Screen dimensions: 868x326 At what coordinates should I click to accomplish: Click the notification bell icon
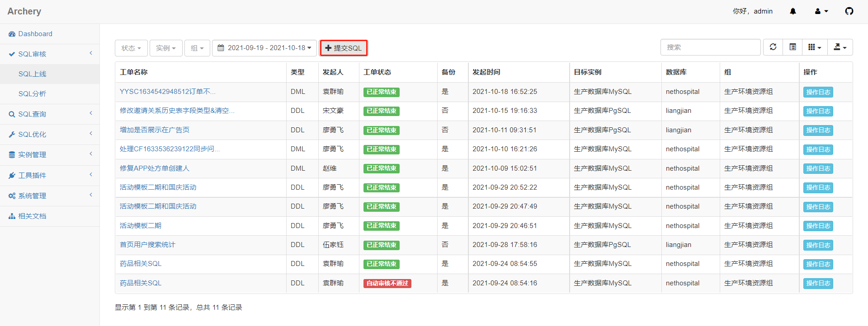coord(793,11)
